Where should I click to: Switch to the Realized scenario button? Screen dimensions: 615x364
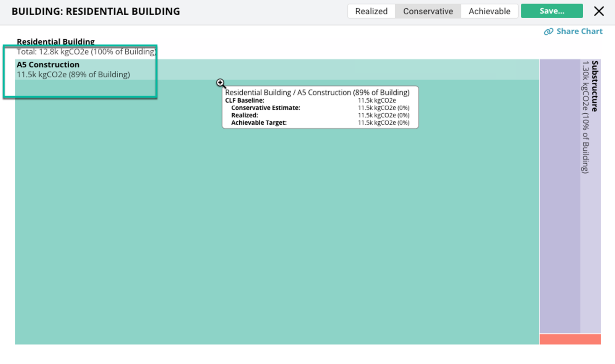[371, 11]
